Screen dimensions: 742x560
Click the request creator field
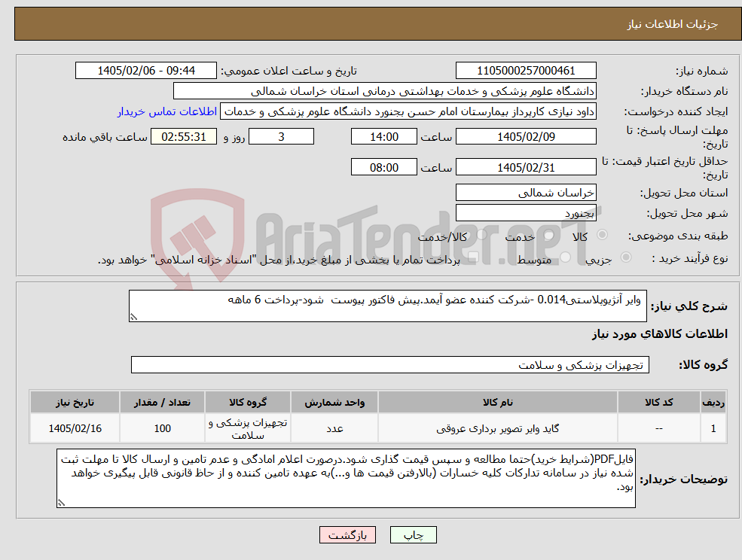(408, 111)
